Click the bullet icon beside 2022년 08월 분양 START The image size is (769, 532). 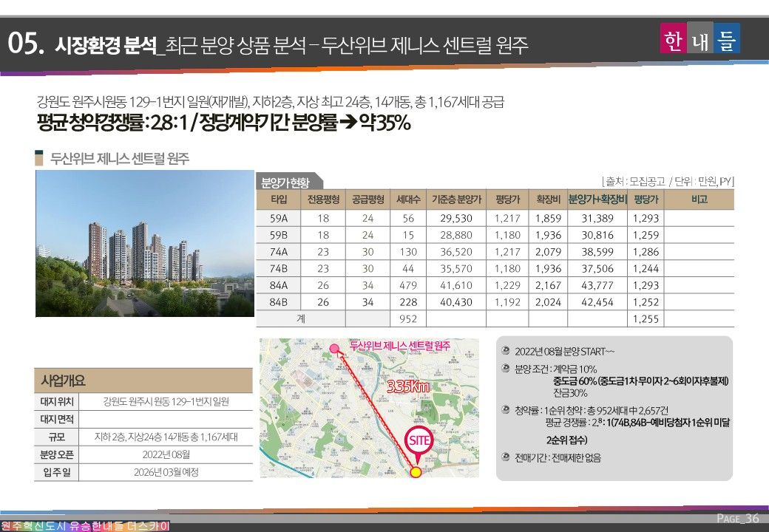[506, 350]
